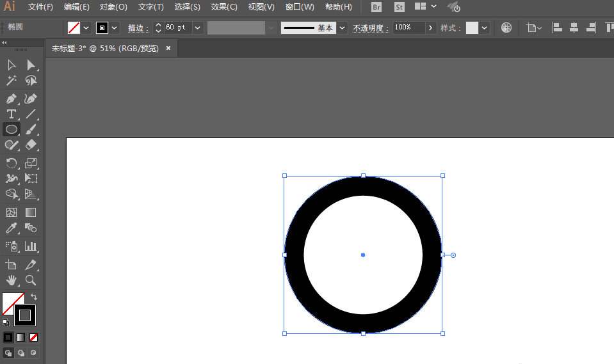The image size is (614, 364).
Task: Open stroke weight dropdown next to 60 pt
Action: (x=197, y=28)
